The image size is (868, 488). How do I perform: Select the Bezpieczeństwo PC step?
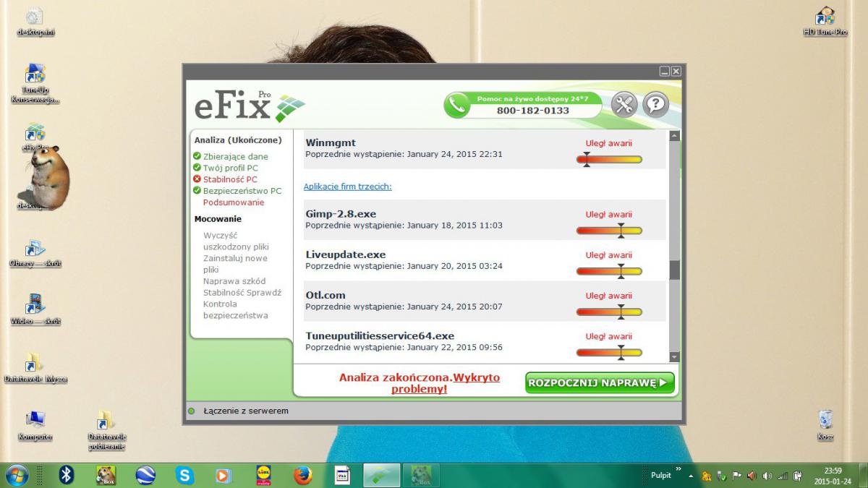click(242, 191)
